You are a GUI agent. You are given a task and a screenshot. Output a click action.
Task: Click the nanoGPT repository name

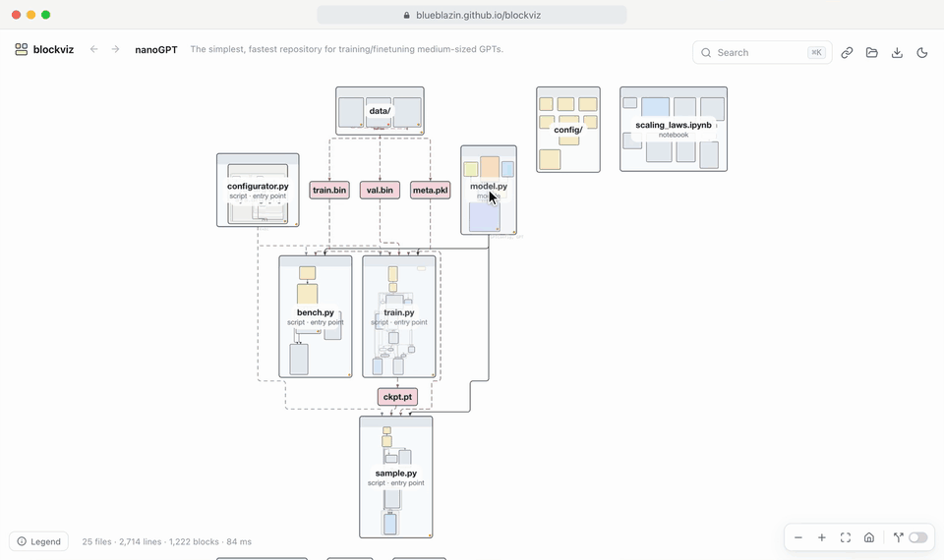coord(156,50)
